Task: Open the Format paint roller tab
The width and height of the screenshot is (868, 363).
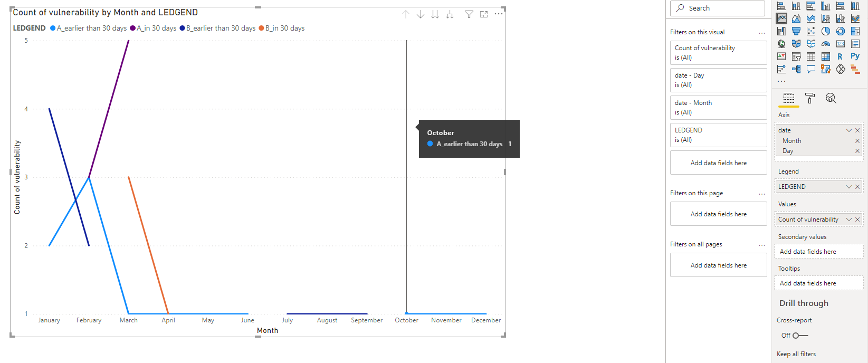Action: click(x=810, y=98)
